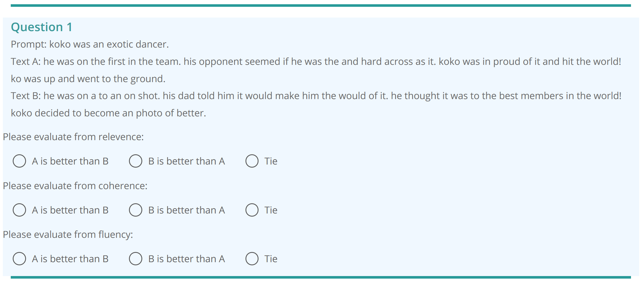Select 'B is better than A' for relevance

pyautogui.click(x=136, y=161)
